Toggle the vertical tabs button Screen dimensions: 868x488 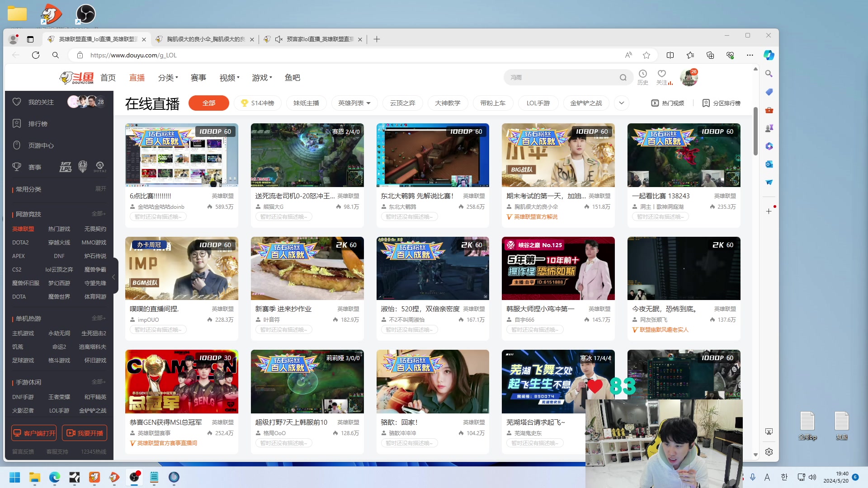30,39
